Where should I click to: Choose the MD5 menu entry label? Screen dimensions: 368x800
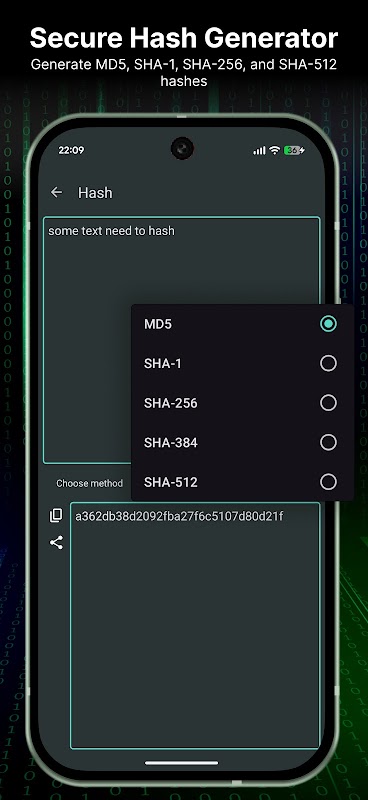tap(158, 324)
